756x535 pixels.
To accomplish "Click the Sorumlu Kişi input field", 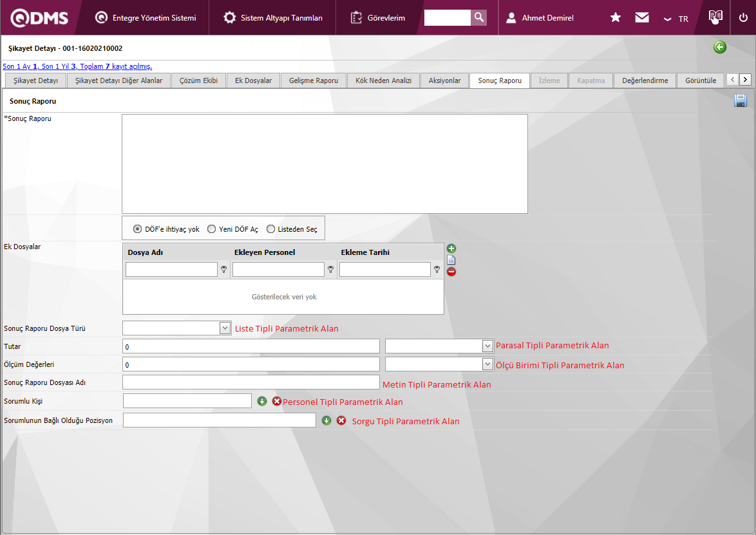I will click(x=187, y=400).
